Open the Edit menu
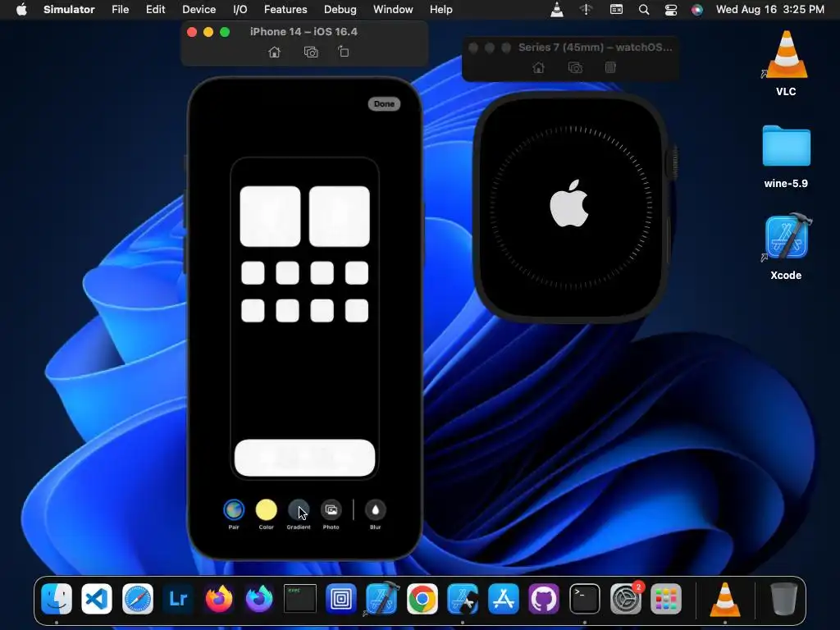The image size is (840, 630). pos(155,10)
